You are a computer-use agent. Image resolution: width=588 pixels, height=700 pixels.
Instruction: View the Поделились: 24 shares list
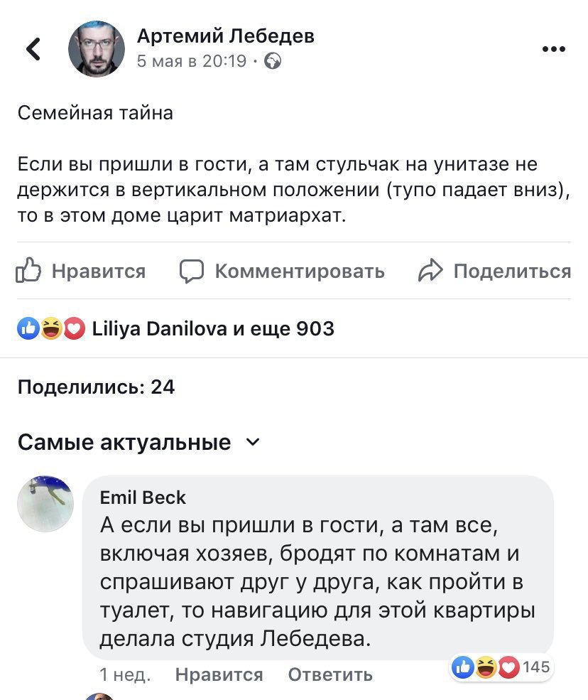(96, 387)
